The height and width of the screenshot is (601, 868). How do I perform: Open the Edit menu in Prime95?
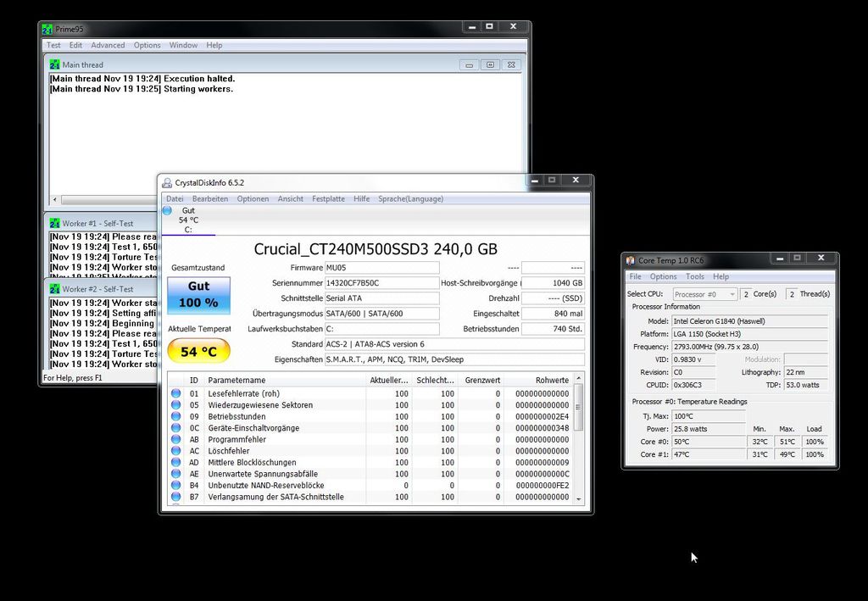[x=75, y=46]
